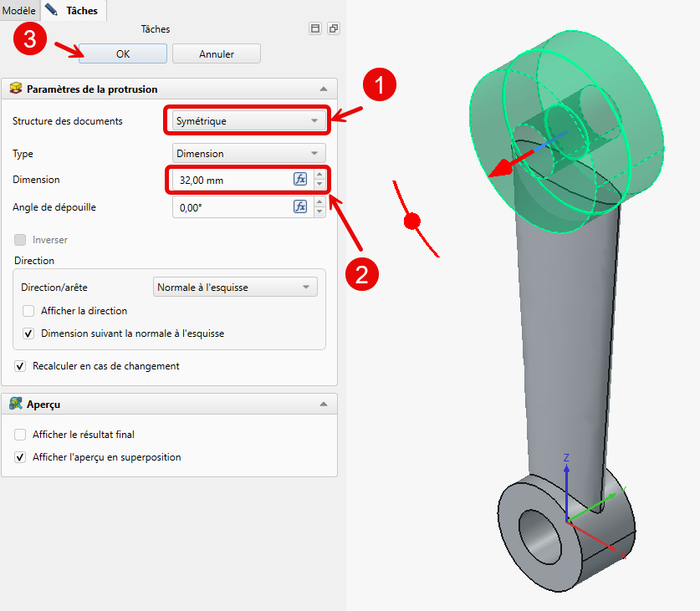Click the protrusion icon in parameters header
This screenshot has width=700, height=611.
(x=15, y=89)
